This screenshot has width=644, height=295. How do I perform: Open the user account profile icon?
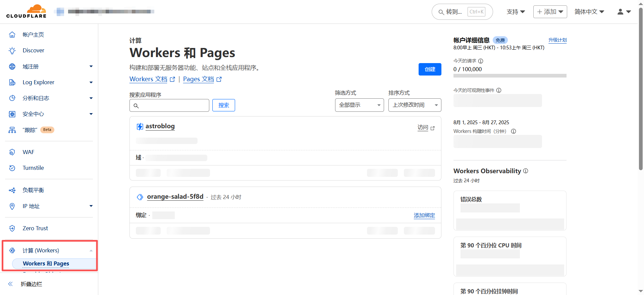point(621,12)
